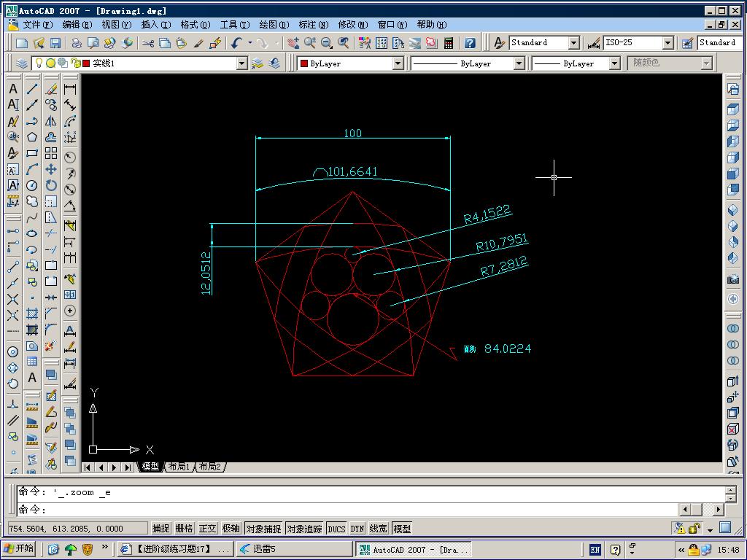
Task: Toggle 线宽 lineweight display
Action: coord(379,529)
